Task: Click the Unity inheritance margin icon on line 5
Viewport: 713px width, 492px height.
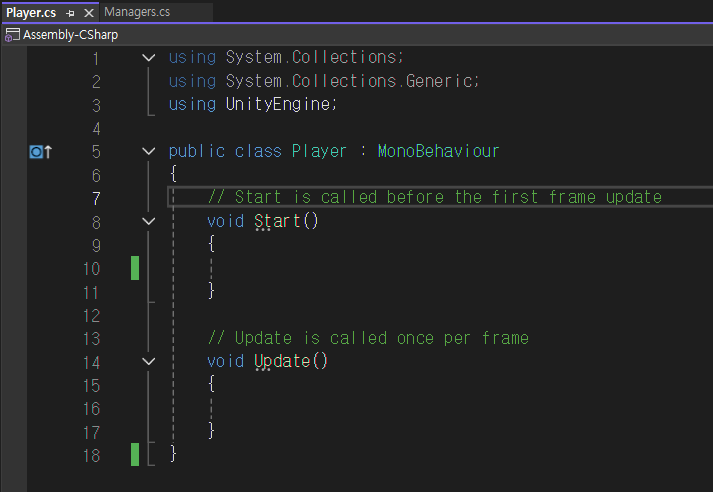Action: [x=40, y=151]
